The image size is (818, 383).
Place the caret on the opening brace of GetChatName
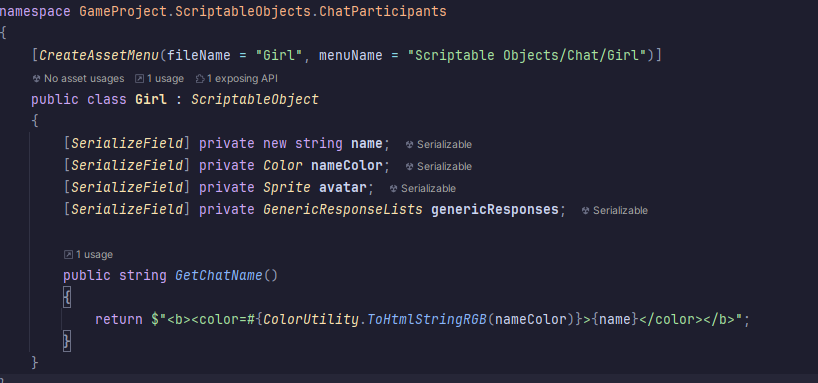67,297
